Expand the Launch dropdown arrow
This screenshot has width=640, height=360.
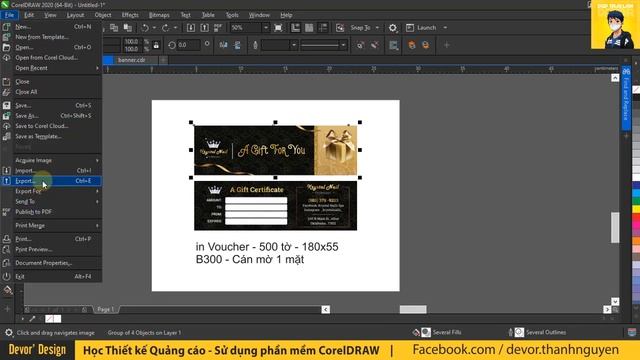tap(445, 28)
